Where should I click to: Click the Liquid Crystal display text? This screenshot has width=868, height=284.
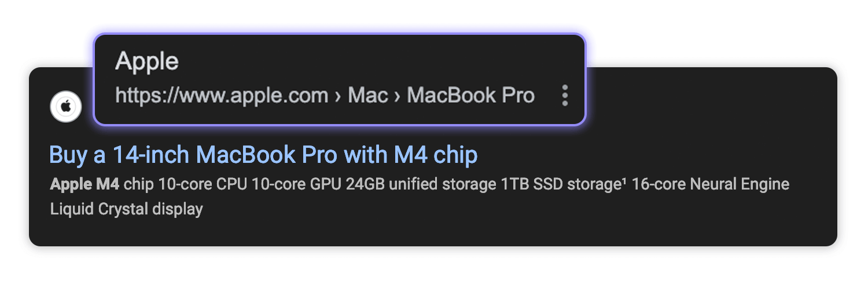coord(127,209)
